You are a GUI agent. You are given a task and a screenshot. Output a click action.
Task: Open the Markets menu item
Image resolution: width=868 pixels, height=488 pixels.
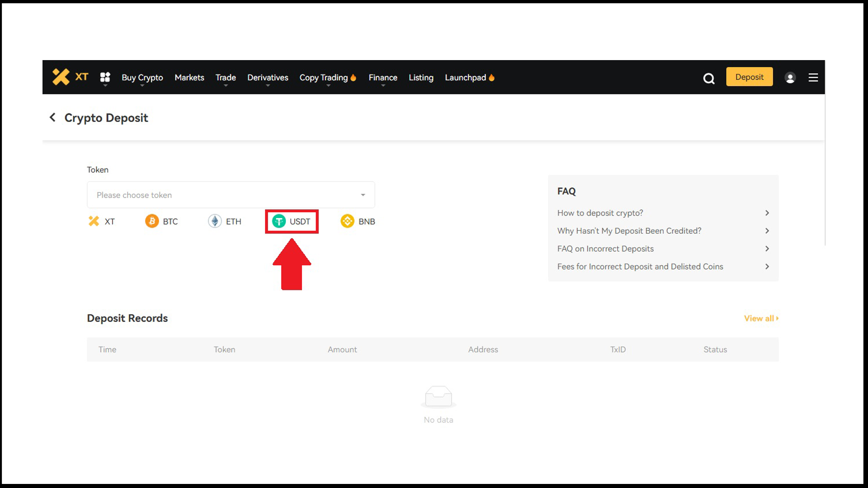pos(189,78)
